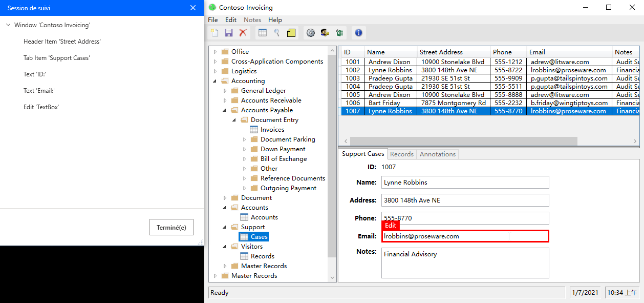This screenshot has width=644, height=303.
Task: Click the phone cell 555-1212
Action: tap(508, 62)
